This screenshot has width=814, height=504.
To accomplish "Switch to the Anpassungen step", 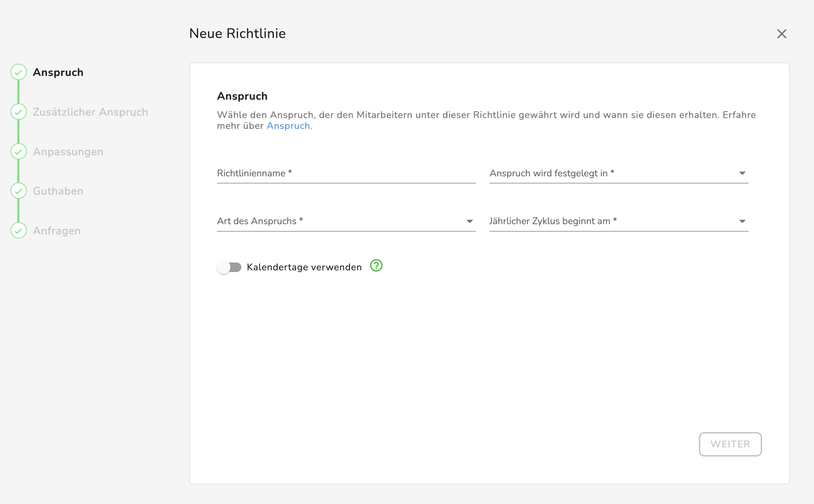I will (x=68, y=152).
